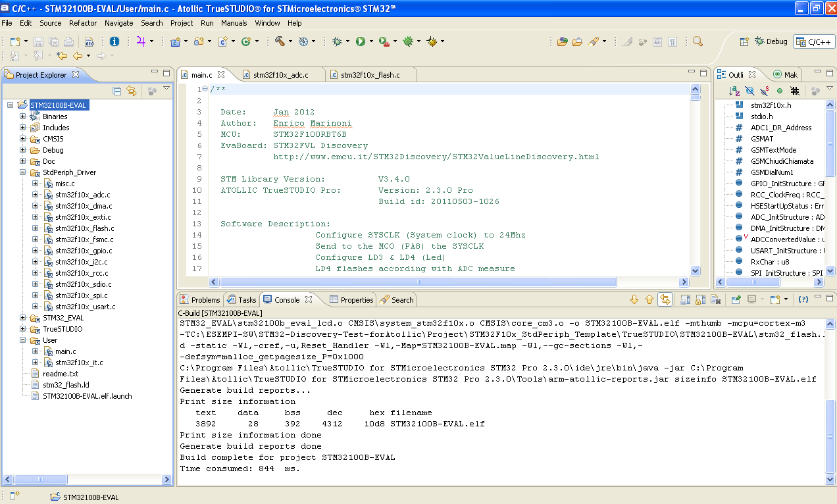Collapse the User folder node

[x=23, y=340]
